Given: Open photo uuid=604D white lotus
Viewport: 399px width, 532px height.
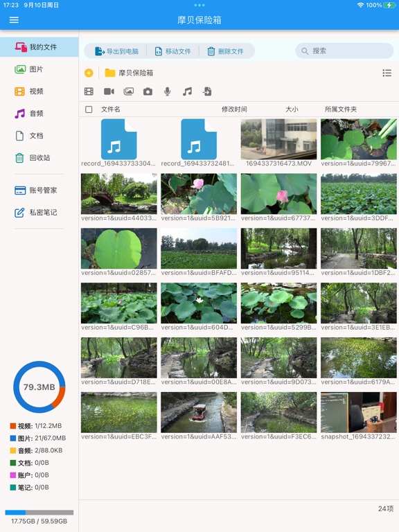Looking at the screenshot, I should click(199, 307).
